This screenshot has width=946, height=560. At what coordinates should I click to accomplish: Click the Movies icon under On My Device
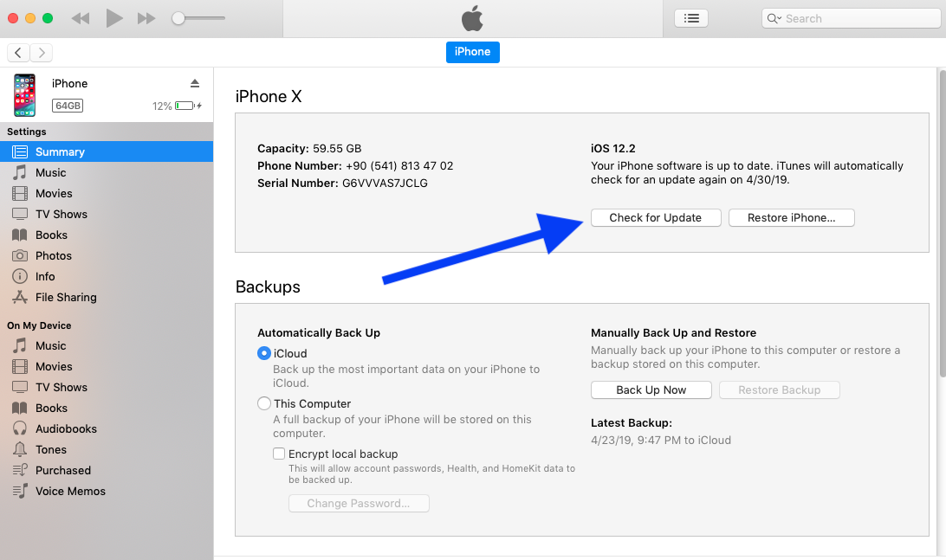tap(20, 366)
